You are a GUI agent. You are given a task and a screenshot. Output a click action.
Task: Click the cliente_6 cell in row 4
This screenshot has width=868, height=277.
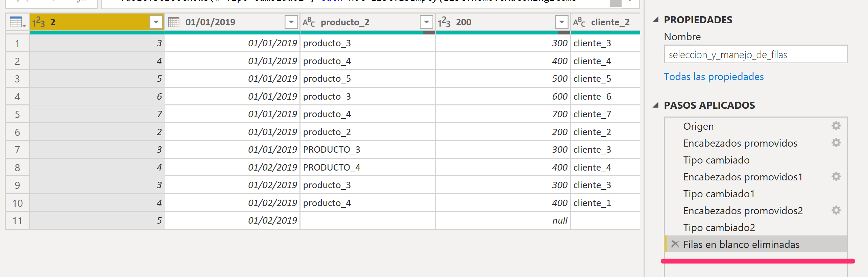tap(605, 97)
